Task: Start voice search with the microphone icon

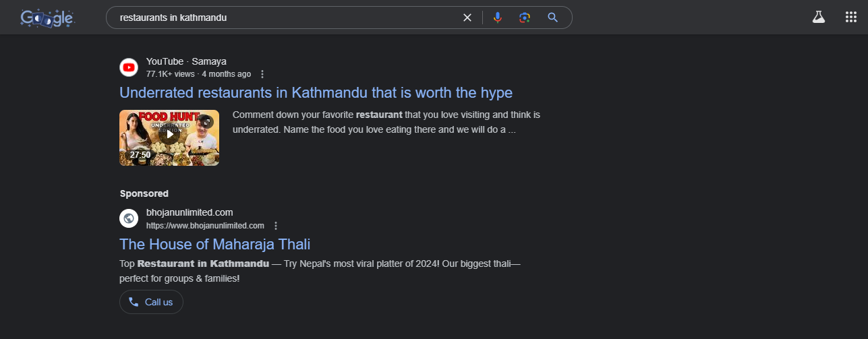Action: pyautogui.click(x=498, y=18)
